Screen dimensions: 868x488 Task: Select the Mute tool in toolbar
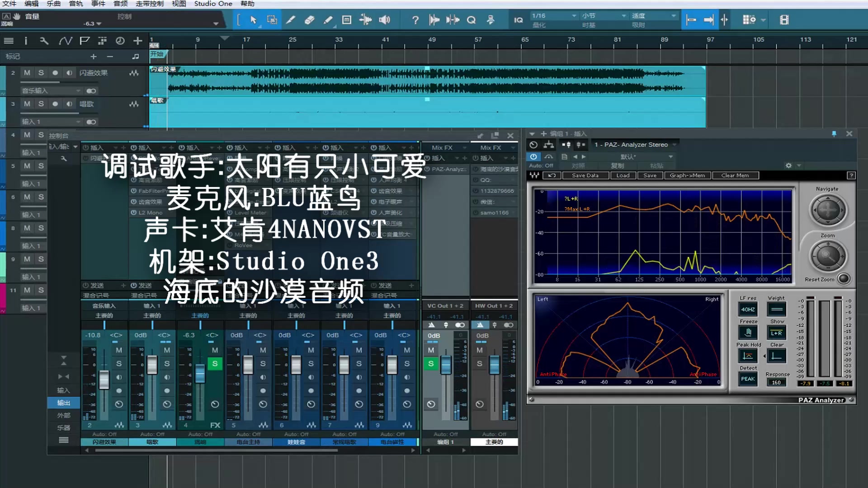coord(347,20)
